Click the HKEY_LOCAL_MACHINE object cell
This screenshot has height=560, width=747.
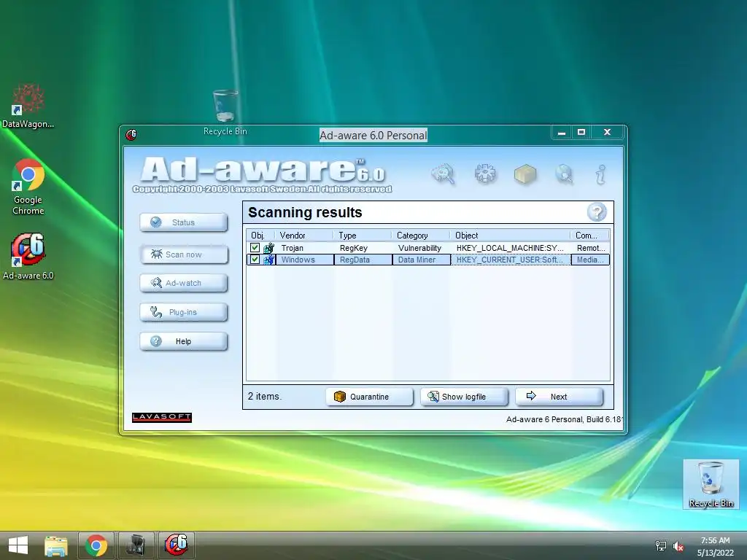coord(510,248)
